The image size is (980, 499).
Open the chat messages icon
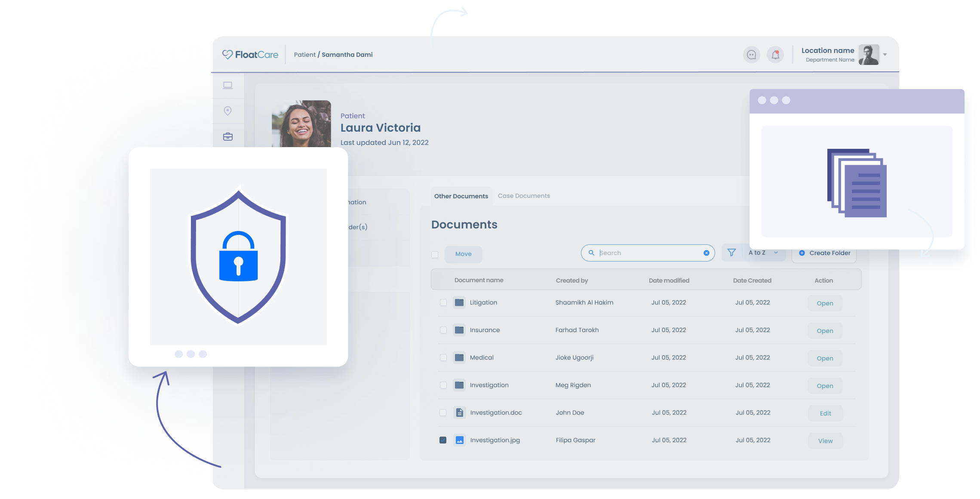(x=751, y=55)
